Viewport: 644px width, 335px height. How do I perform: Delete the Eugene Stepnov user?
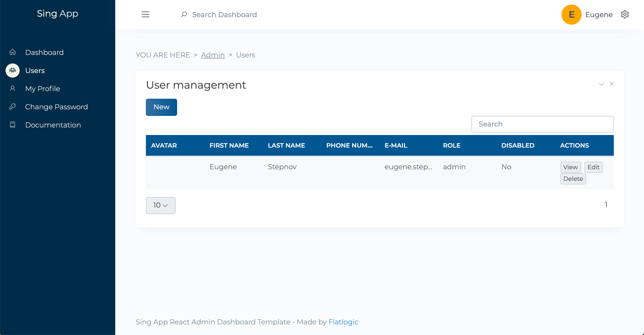click(x=573, y=179)
